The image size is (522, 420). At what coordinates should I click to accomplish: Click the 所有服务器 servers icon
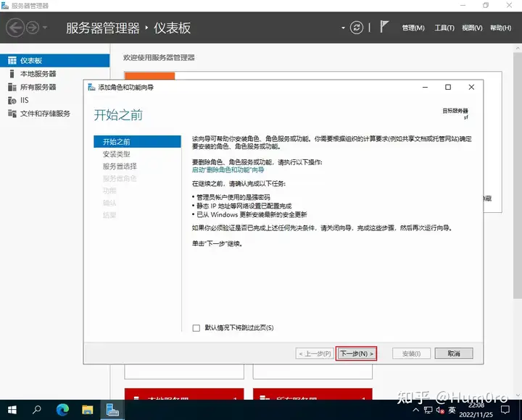pyautogui.click(x=12, y=87)
